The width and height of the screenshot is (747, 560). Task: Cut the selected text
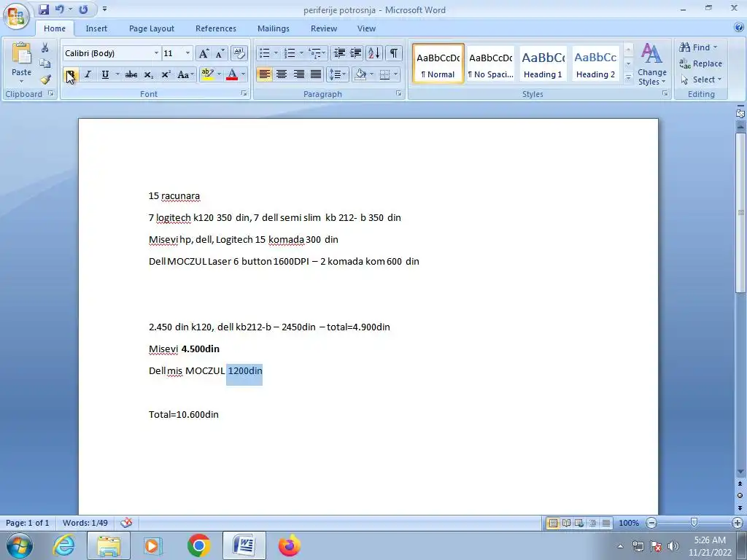pyautogui.click(x=44, y=47)
